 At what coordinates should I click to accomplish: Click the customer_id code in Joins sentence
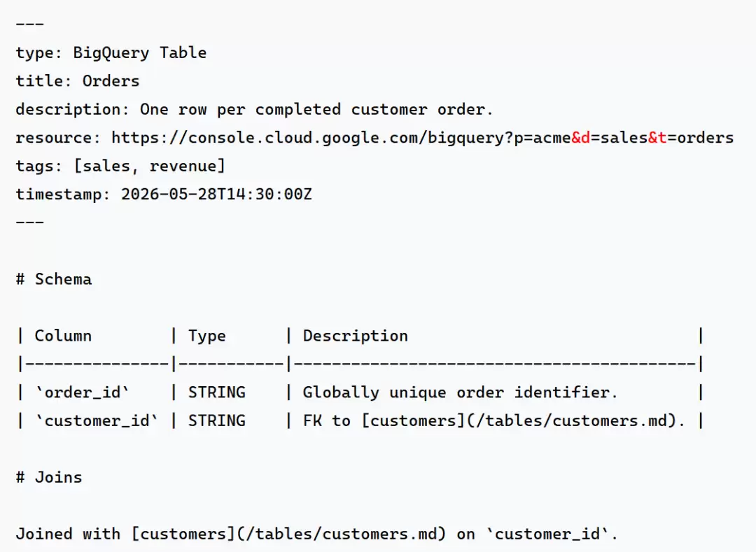[x=547, y=534]
